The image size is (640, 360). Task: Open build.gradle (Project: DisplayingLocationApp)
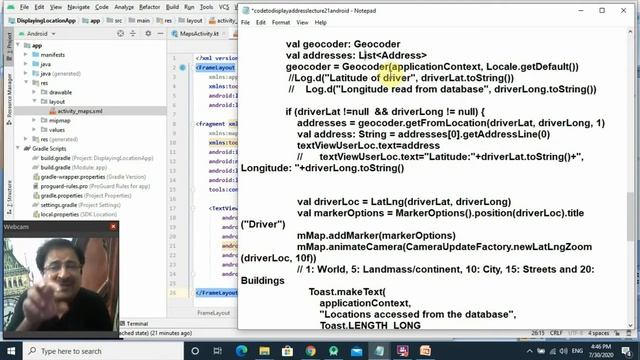(x=97, y=158)
